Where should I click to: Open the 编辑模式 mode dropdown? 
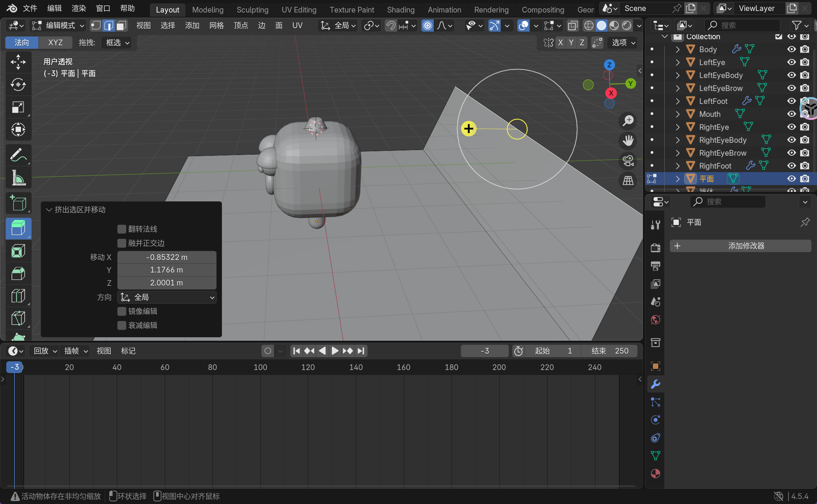(x=58, y=26)
